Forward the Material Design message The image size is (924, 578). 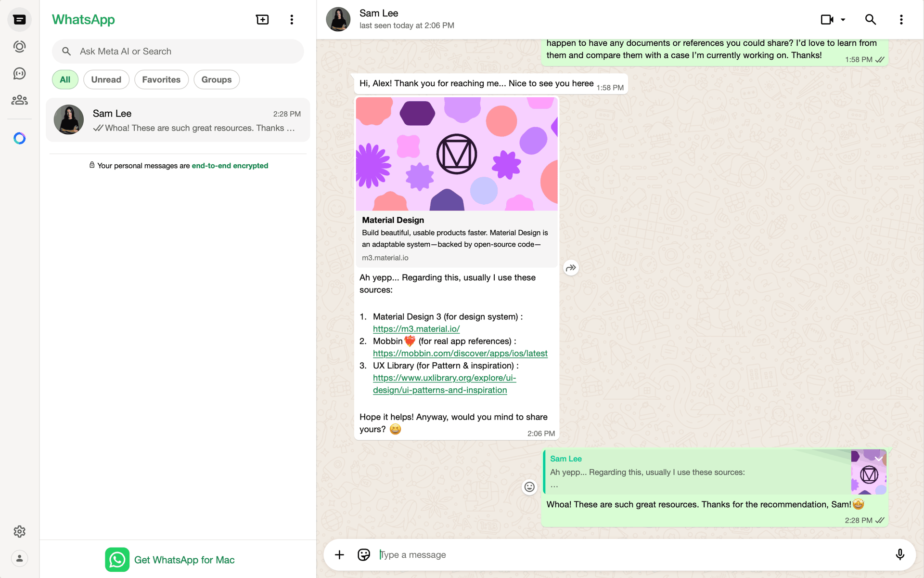tap(571, 268)
